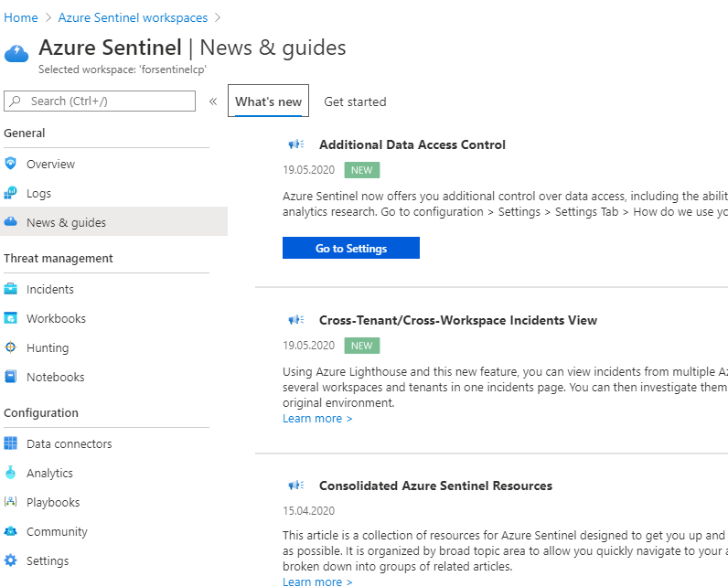Viewport: 728px width, 587px height.
Task: Switch to the Get started tab
Action: click(355, 101)
